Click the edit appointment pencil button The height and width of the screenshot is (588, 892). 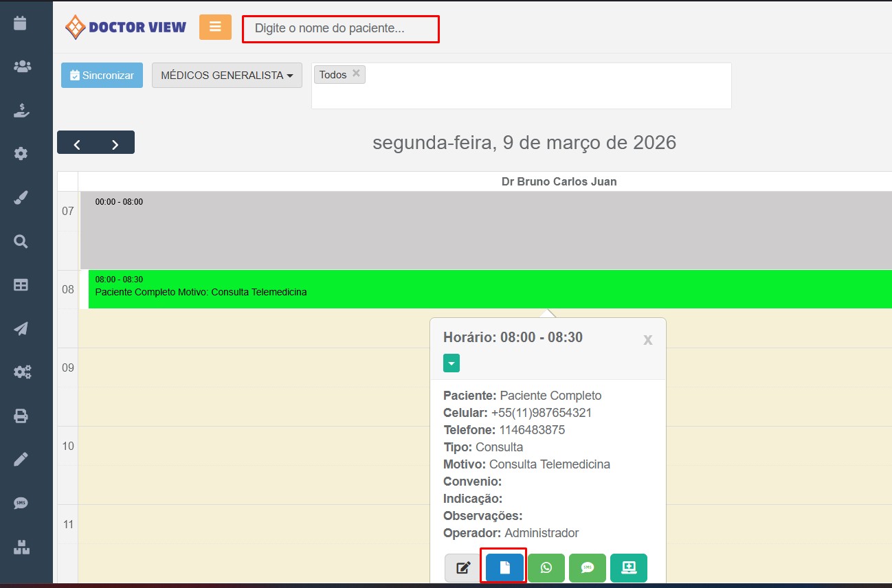pyautogui.click(x=464, y=567)
